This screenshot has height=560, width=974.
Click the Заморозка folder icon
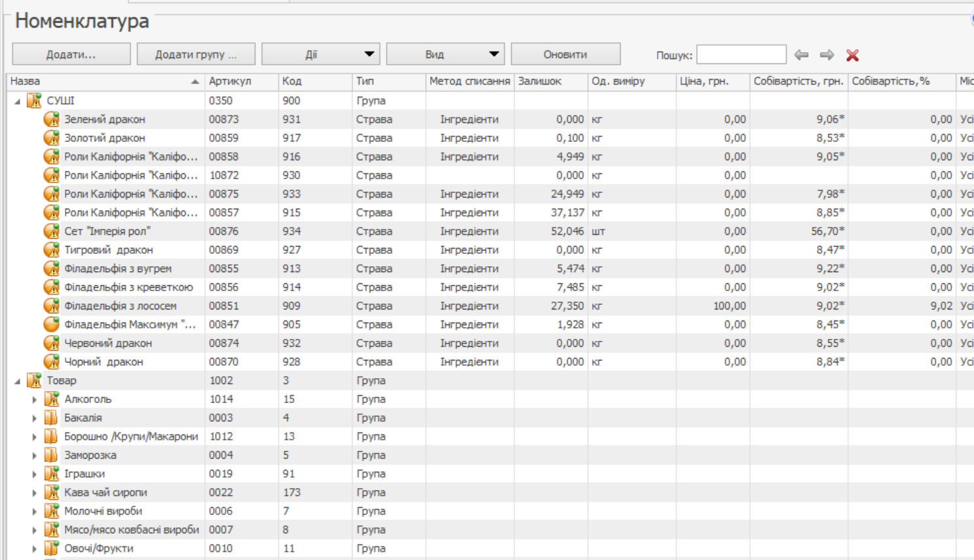coord(52,455)
